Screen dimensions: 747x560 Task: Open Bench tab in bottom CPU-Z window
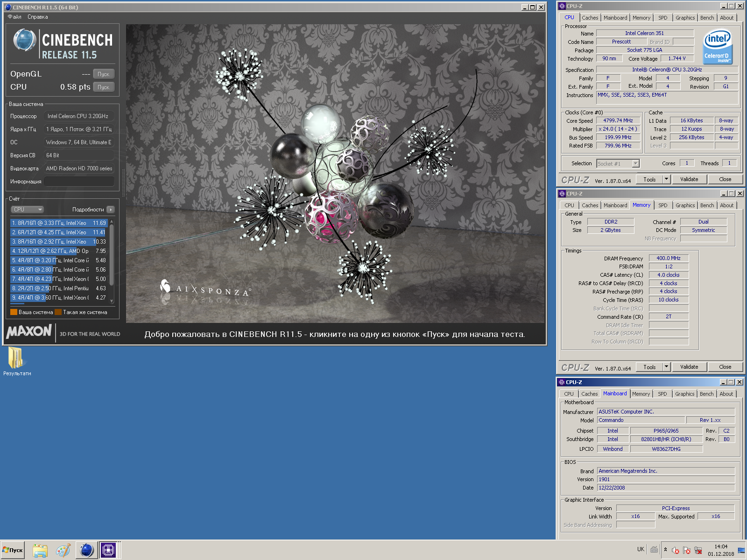(x=706, y=394)
